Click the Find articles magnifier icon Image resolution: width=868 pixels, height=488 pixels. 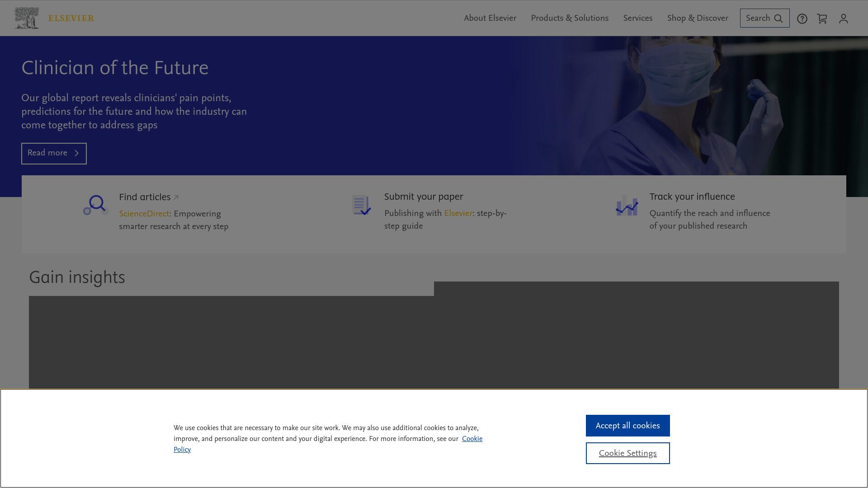pyautogui.click(x=95, y=206)
